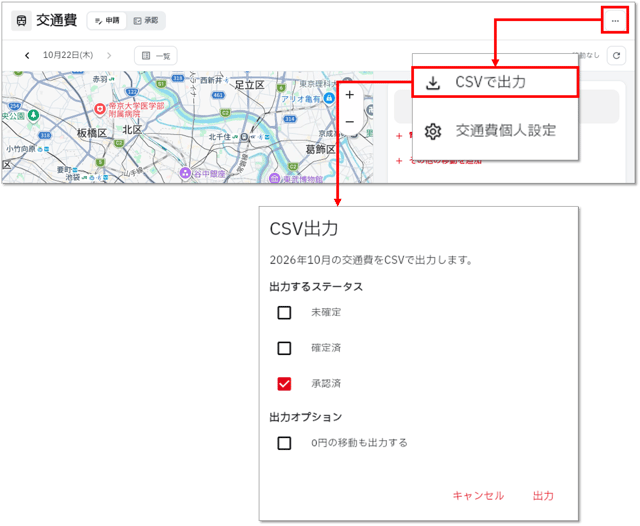
Task: Click the download icon next to CSVで出力
Action: (433, 83)
